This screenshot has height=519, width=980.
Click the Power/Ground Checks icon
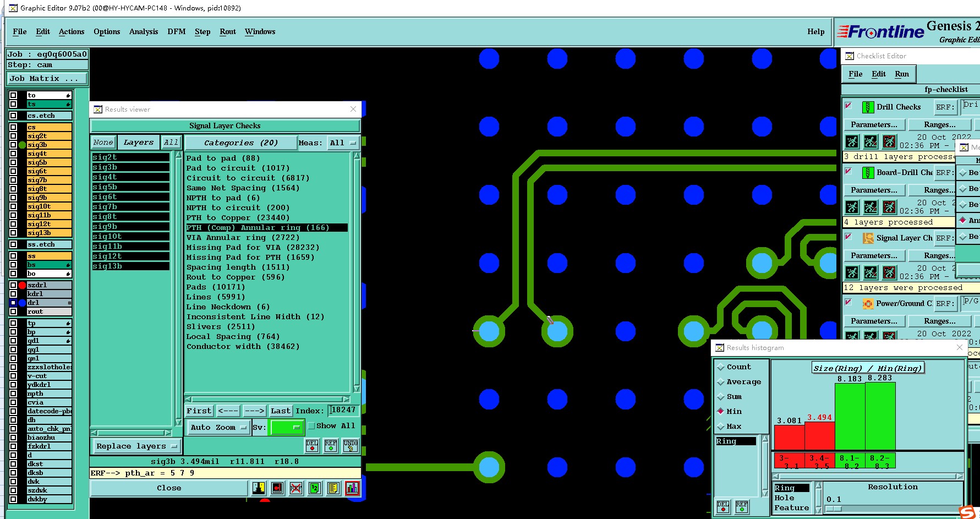(868, 303)
